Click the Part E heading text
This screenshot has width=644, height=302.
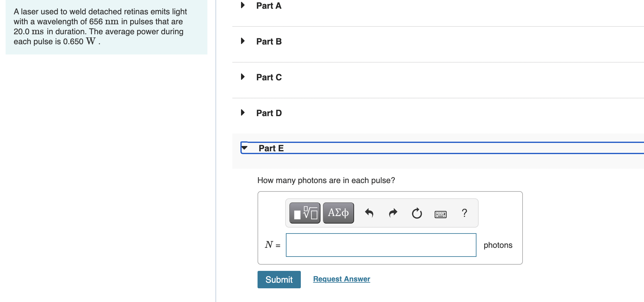pyautogui.click(x=271, y=148)
